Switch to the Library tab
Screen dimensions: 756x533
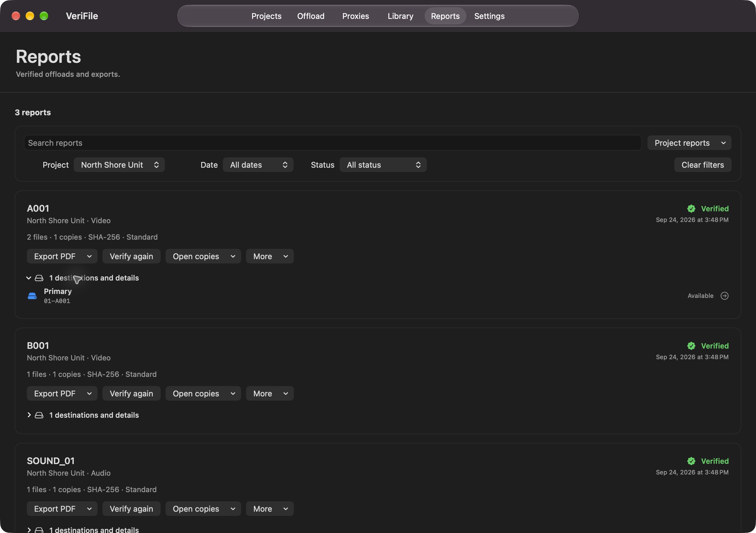click(x=400, y=16)
